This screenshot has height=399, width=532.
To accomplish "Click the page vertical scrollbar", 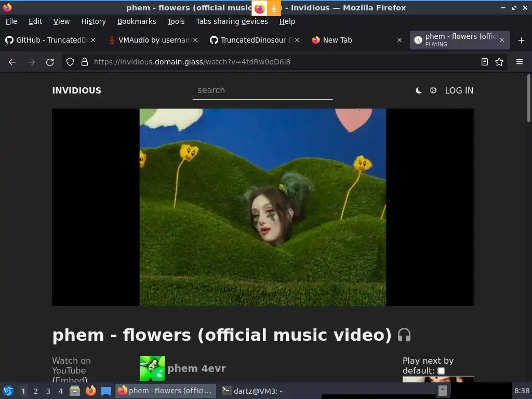I will coord(528,98).
